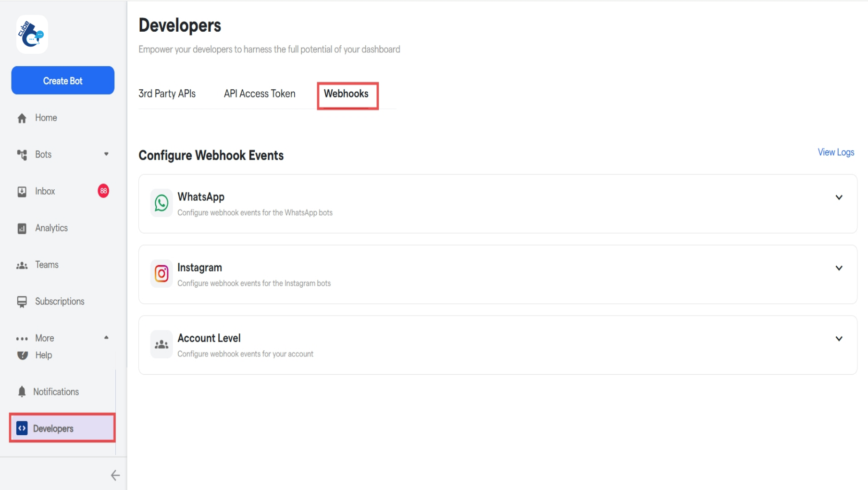This screenshot has width=868, height=490.
Task: Click the Inbox tray icon
Action: pos(22,192)
